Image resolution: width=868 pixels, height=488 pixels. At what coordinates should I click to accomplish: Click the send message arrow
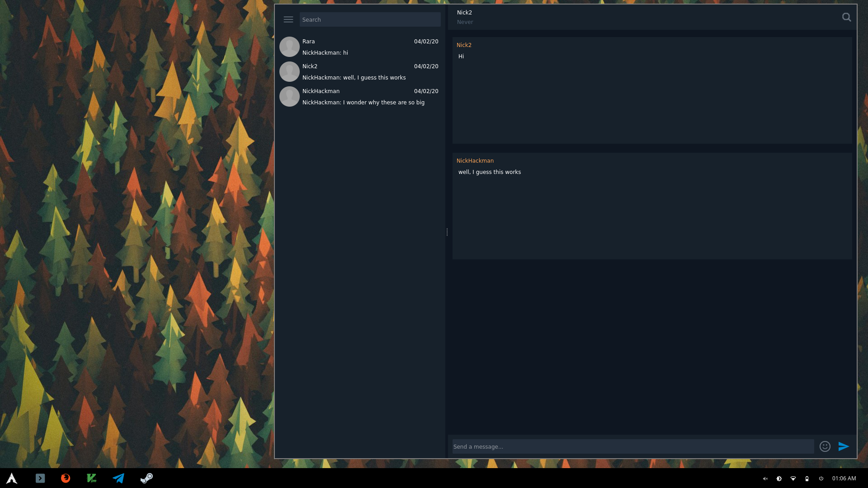point(844,446)
